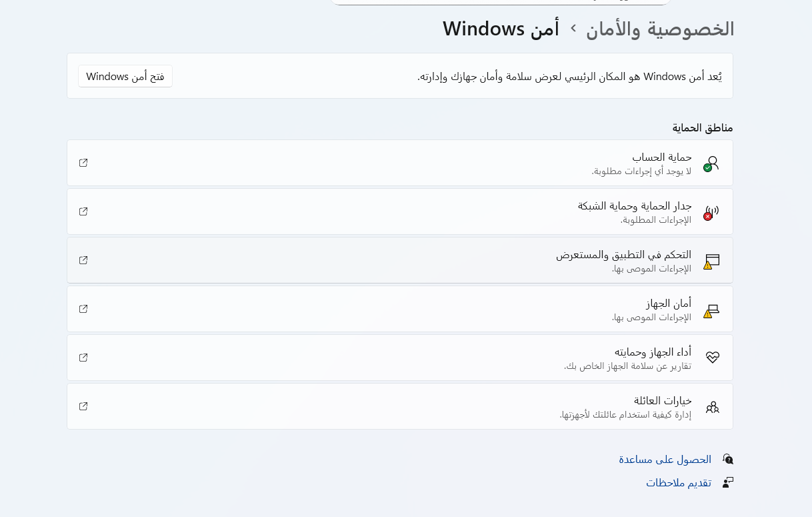Open external link icon for أداء الجهاز وحمايته
Viewport: 812px width, 517px height.
83,358
